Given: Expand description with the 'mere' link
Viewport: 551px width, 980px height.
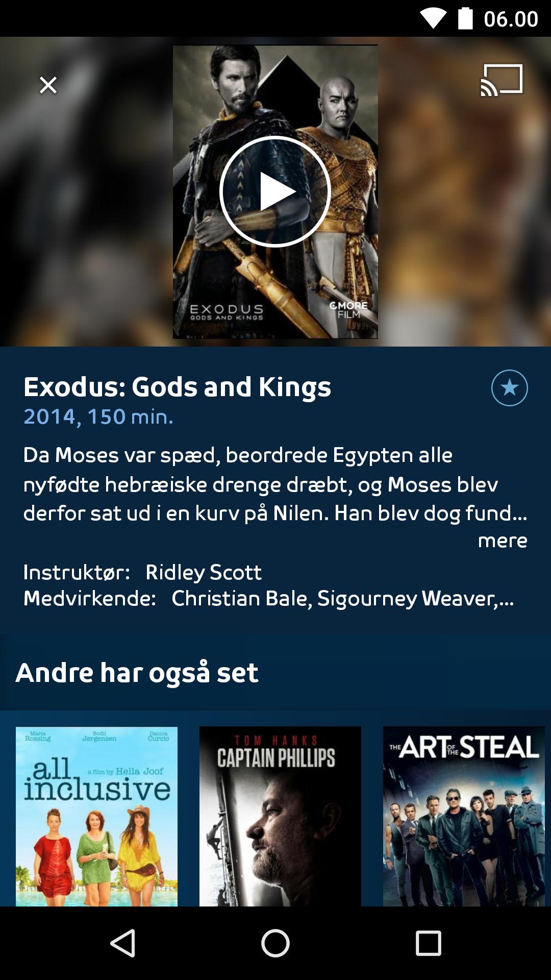Looking at the screenshot, I should (503, 541).
